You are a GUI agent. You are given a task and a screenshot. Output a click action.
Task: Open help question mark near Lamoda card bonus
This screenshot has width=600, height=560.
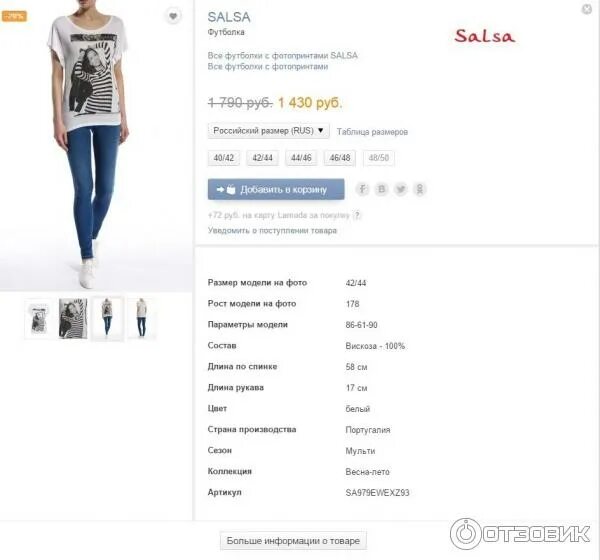[x=357, y=215]
